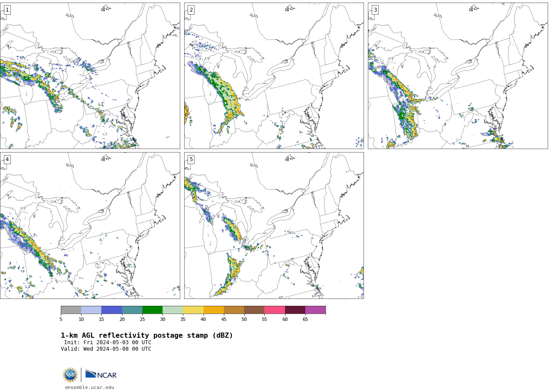Screen dimensions: 552x392
Task: Click the ensemble.ucar.edu text
Action: (90, 387)
